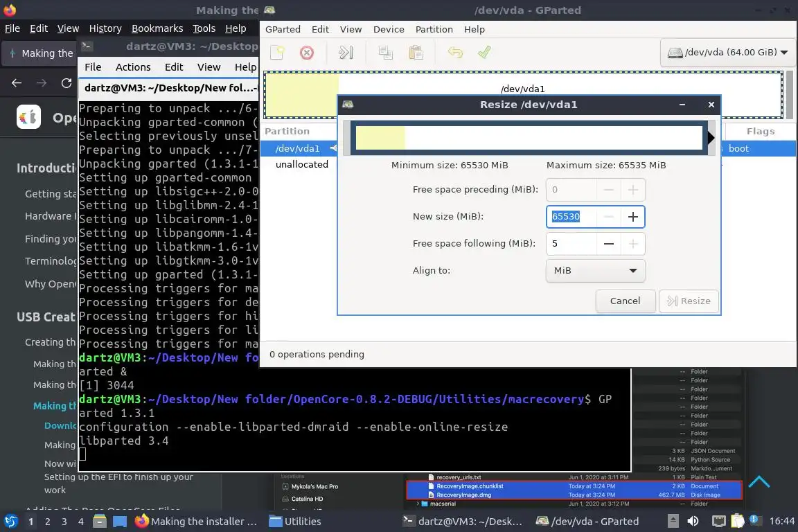Click the New size (MiB) input field
This screenshot has width=798, height=532.
point(571,217)
